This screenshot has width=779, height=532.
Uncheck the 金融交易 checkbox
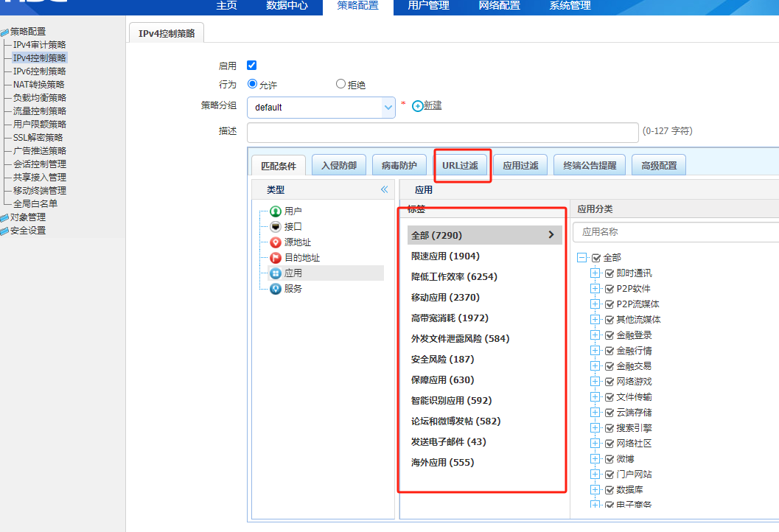click(x=609, y=366)
